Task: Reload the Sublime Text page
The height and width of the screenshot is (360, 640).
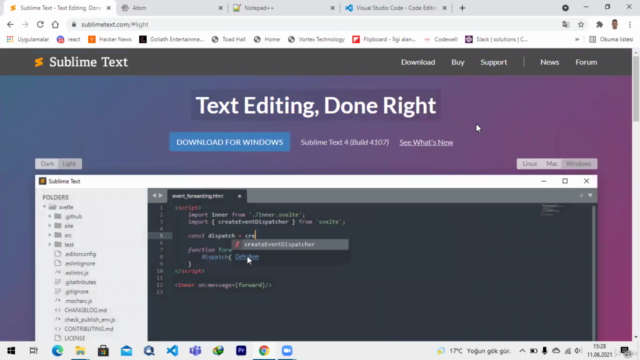Action: pyautogui.click(x=40, y=24)
